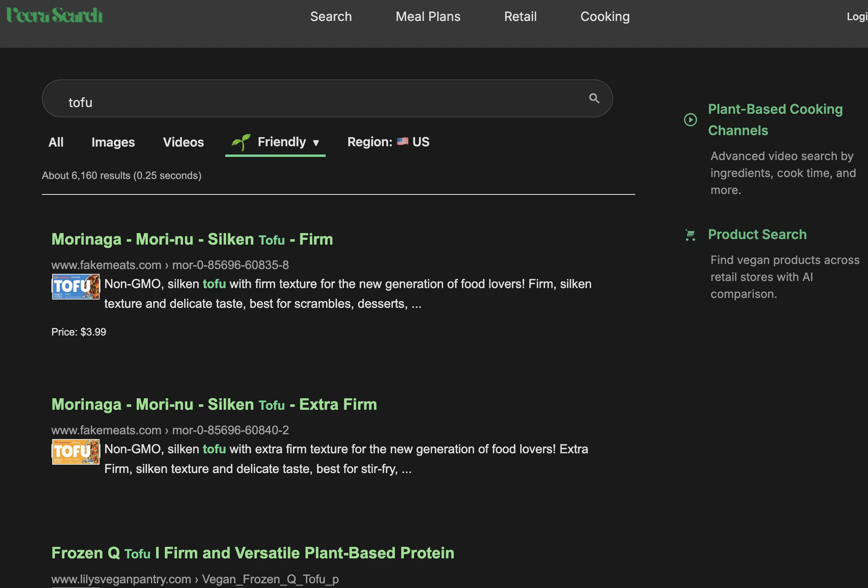Switch to the Videos results tab
This screenshot has height=588, width=868.
tap(183, 142)
